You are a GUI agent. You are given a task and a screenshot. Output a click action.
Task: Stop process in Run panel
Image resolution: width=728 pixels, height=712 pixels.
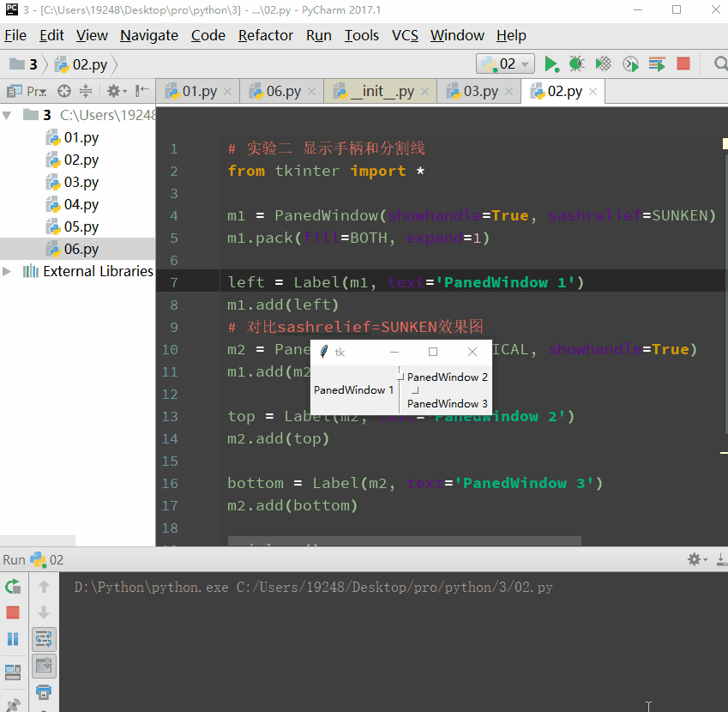13,612
